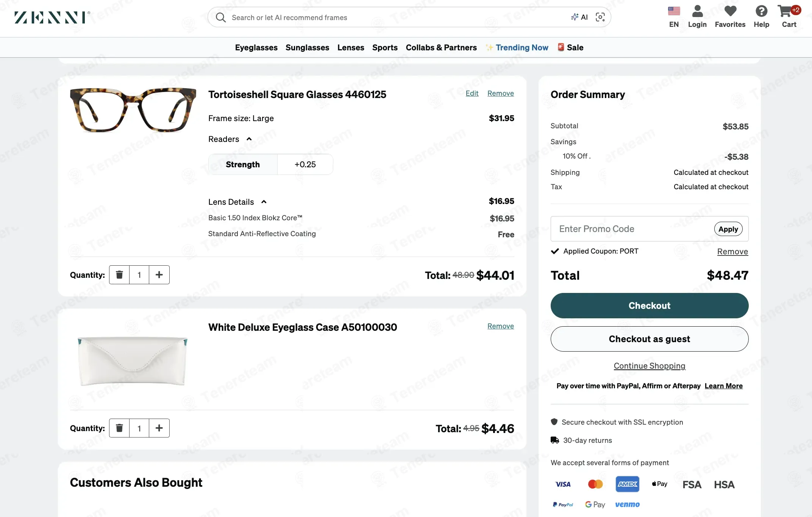Click trash icon for White Deluxe Eyeglass Case

(x=119, y=428)
